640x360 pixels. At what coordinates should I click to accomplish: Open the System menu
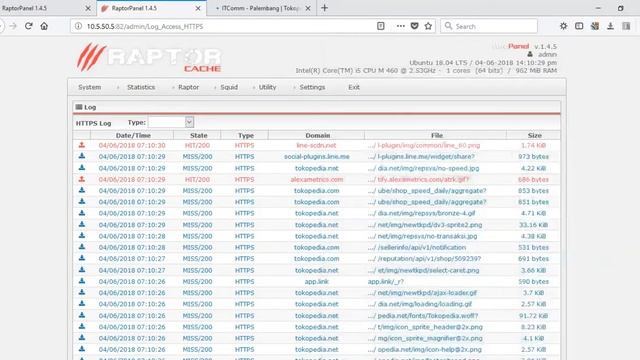click(89, 87)
